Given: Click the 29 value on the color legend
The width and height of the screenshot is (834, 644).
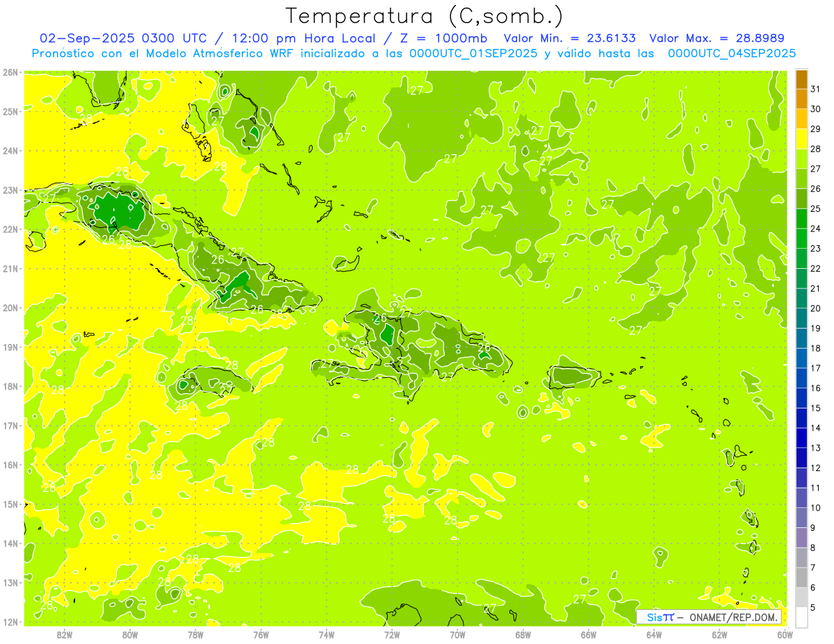Looking at the screenshot, I should [x=816, y=129].
